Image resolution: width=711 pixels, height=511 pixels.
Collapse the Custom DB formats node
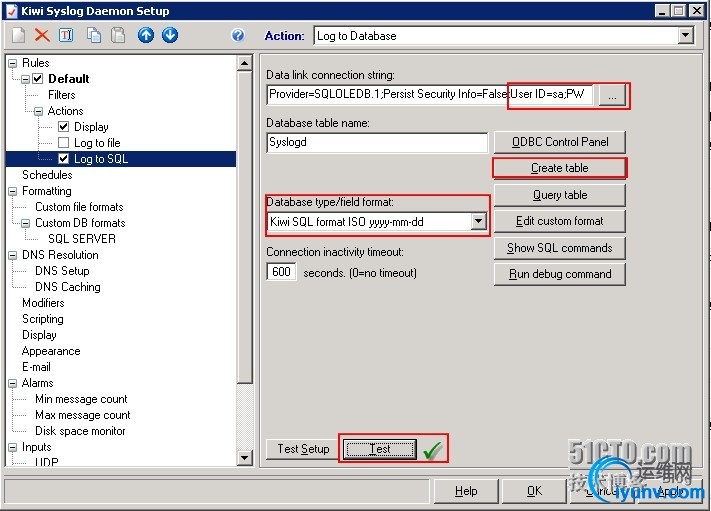coord(26,223)
